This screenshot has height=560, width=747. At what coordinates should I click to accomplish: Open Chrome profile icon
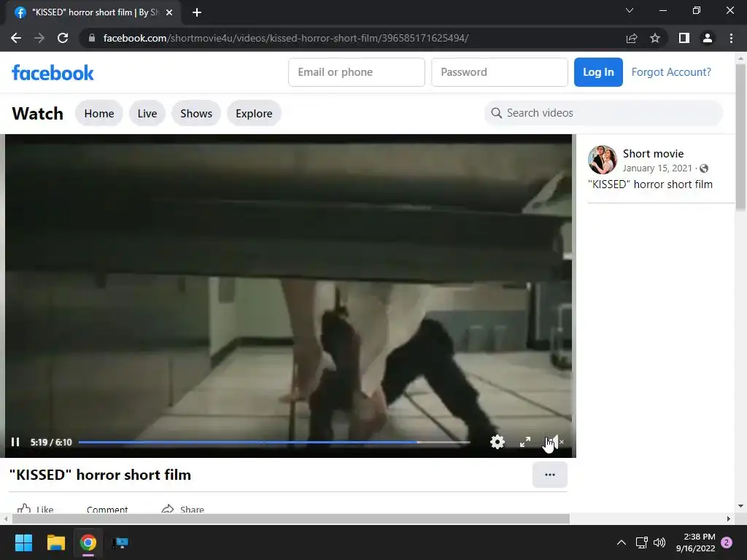[708, 38]
